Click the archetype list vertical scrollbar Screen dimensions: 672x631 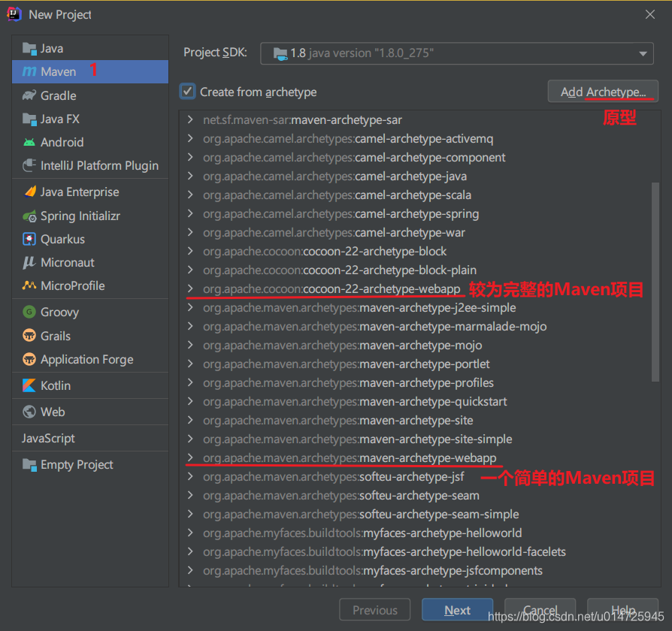point(655,282)
